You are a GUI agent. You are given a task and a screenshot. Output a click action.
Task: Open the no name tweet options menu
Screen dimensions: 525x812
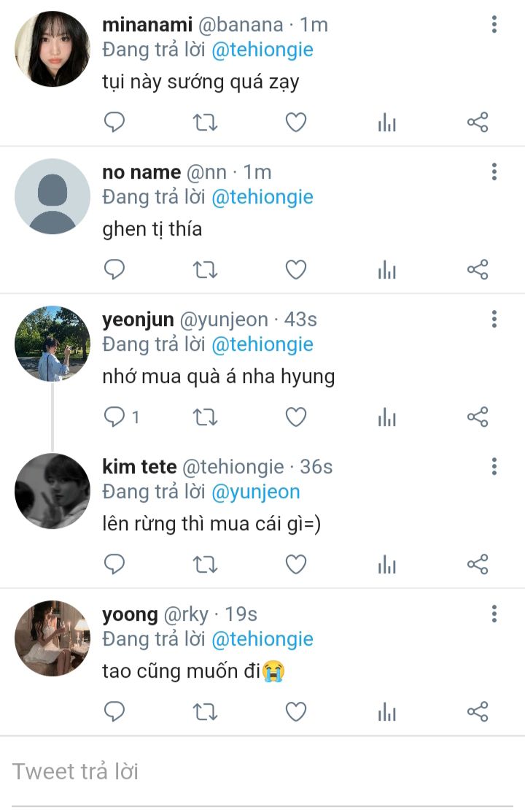point(494,171)
